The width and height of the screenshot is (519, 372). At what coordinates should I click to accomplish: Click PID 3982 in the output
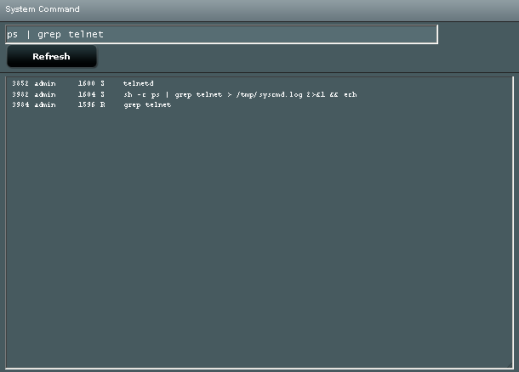20,95
